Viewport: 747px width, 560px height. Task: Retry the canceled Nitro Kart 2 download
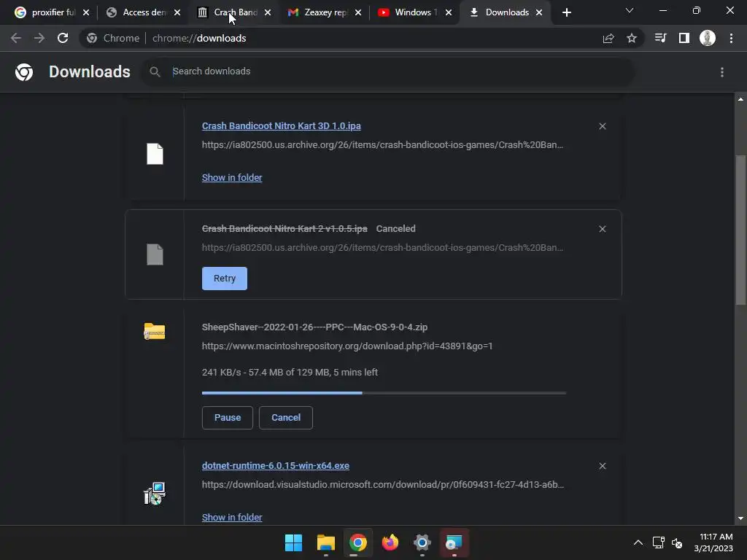(225, 279)
